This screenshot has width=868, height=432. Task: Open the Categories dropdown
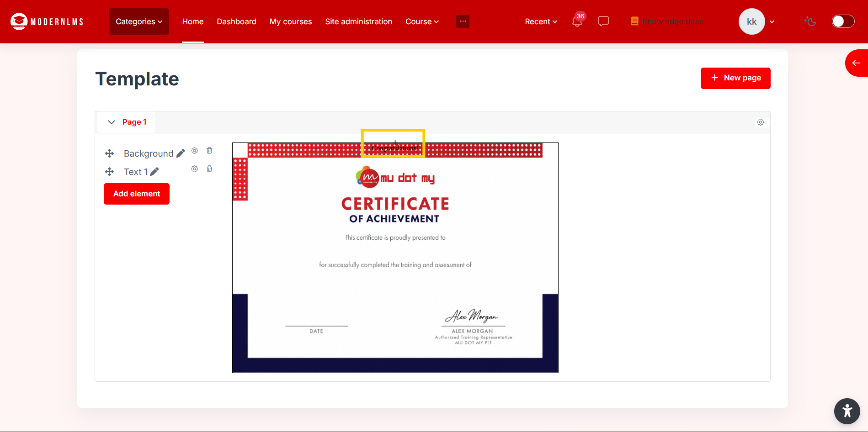click(x=139, y=21)
